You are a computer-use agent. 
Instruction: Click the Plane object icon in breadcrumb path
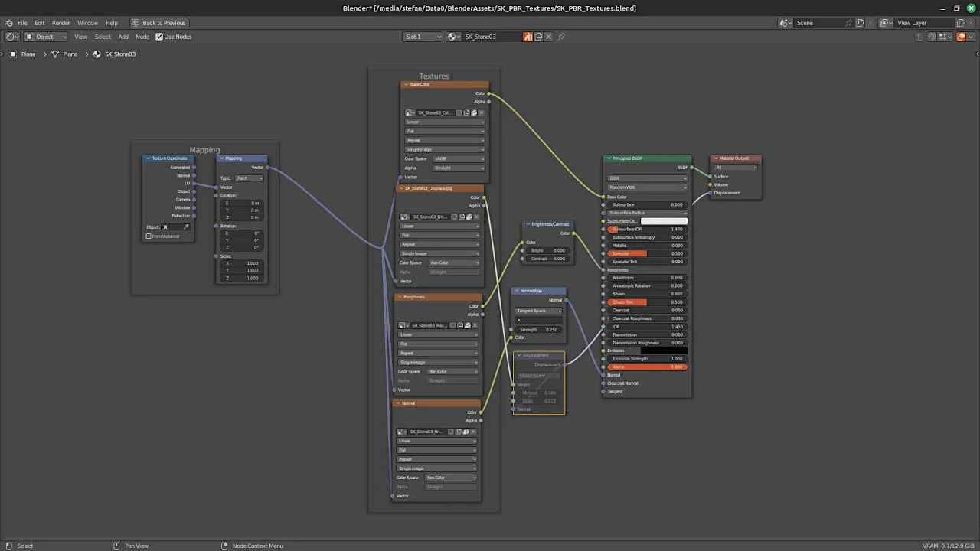[13, 54]
